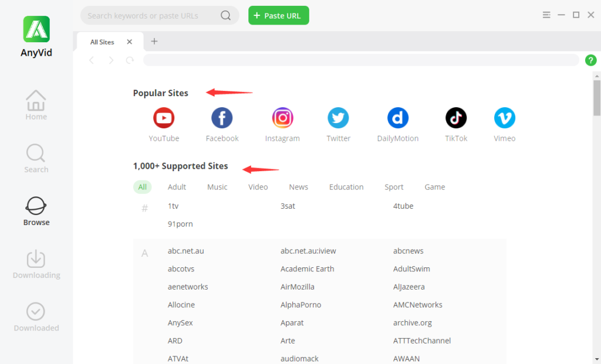Viewport: 601px width, 364px height.
Task: Open the YouTube popular site icon
Action: [164, 118]
